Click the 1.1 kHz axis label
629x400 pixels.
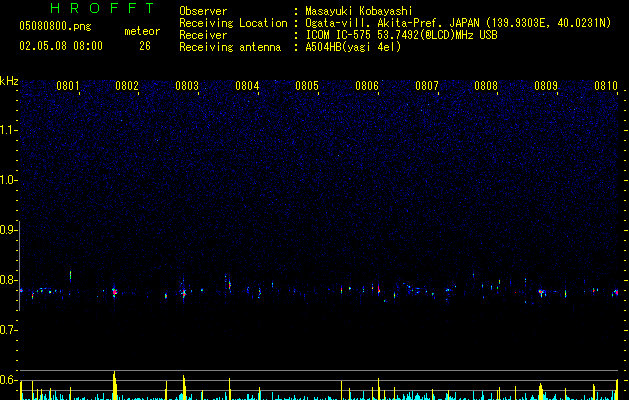coord(7,130)
